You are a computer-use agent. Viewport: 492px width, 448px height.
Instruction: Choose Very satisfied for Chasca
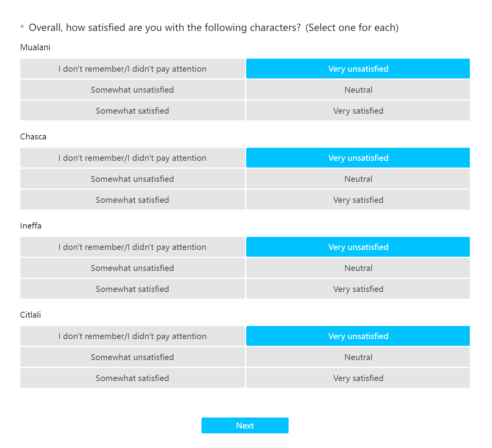358,200
